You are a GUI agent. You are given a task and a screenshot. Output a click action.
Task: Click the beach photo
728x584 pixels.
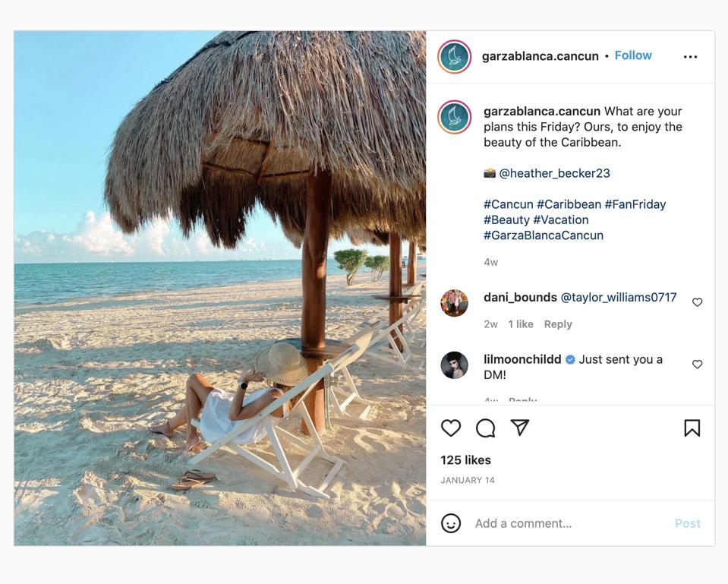220,289
